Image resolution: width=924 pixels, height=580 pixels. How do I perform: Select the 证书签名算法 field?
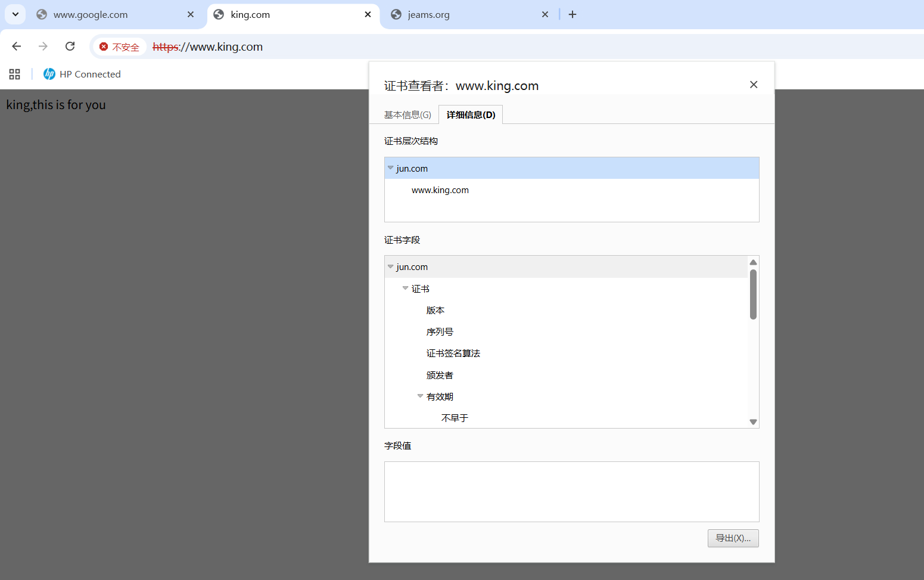pyautogui.click(x=566, y=353)
